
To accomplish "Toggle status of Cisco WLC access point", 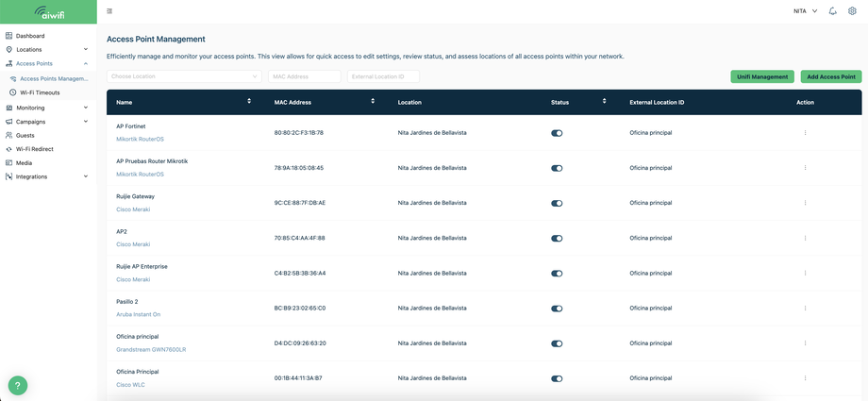I will pos(557,379).
